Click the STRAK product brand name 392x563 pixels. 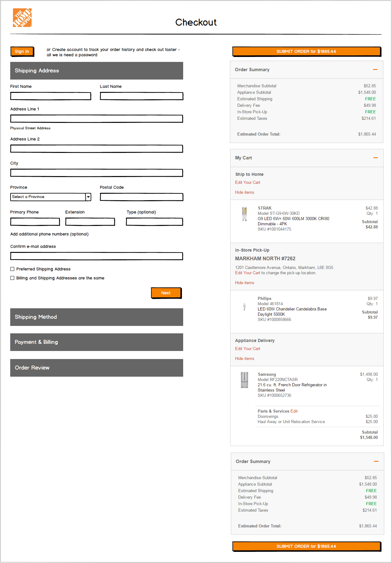265,208
